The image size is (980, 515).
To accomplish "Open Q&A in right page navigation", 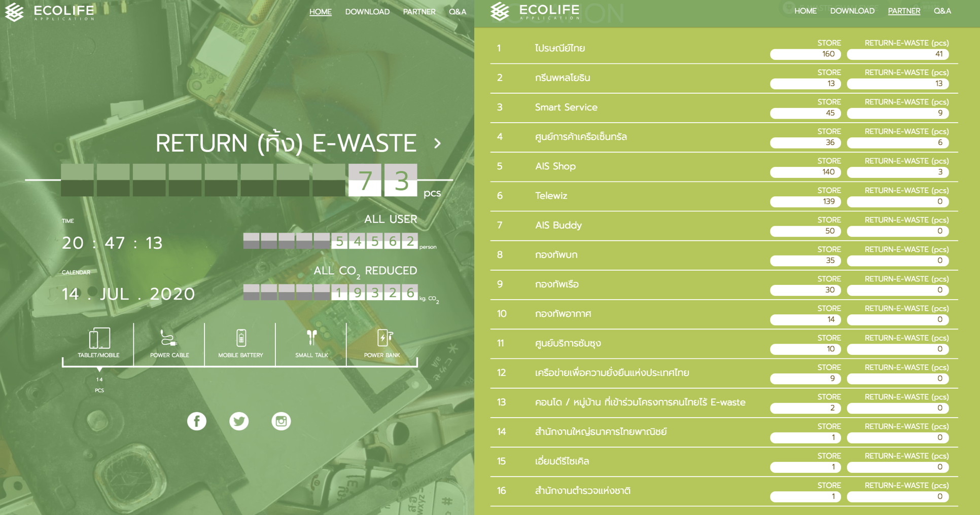I will tap(942, 11).
